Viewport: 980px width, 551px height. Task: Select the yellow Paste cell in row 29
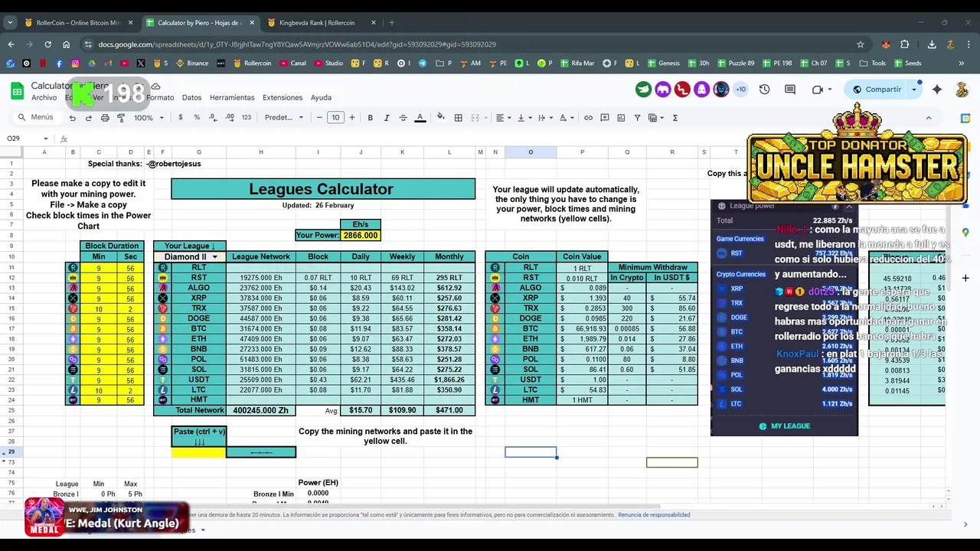(199, 452)
